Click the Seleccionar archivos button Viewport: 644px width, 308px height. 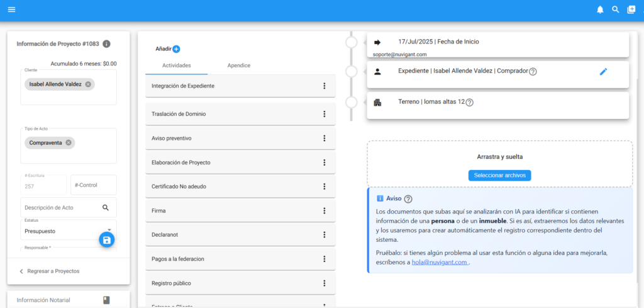499,175
